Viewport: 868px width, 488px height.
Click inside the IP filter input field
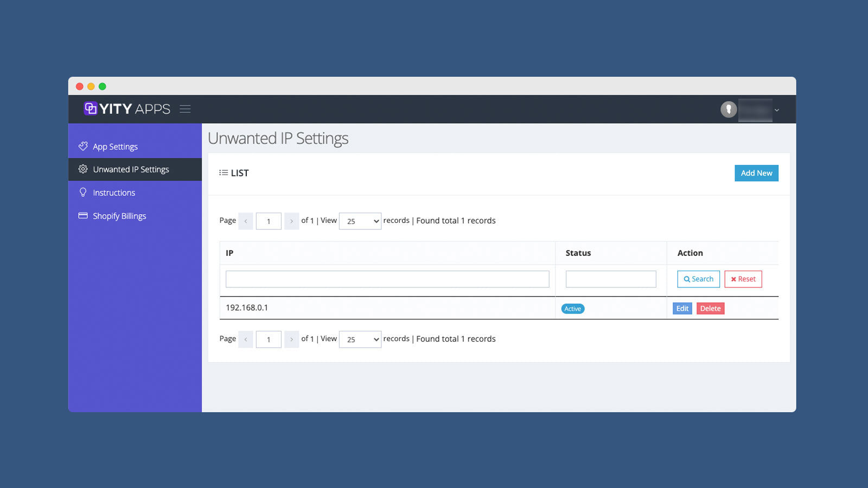(387, 279)
